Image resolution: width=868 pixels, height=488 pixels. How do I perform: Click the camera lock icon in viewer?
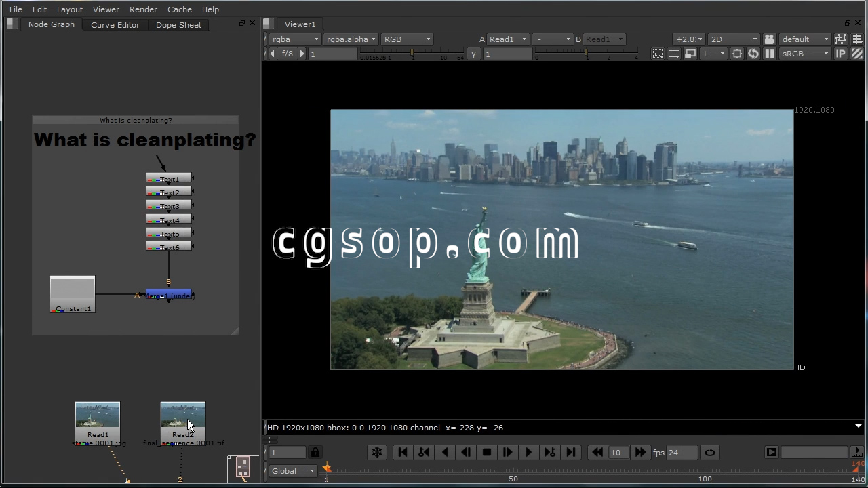pos(770,39)
